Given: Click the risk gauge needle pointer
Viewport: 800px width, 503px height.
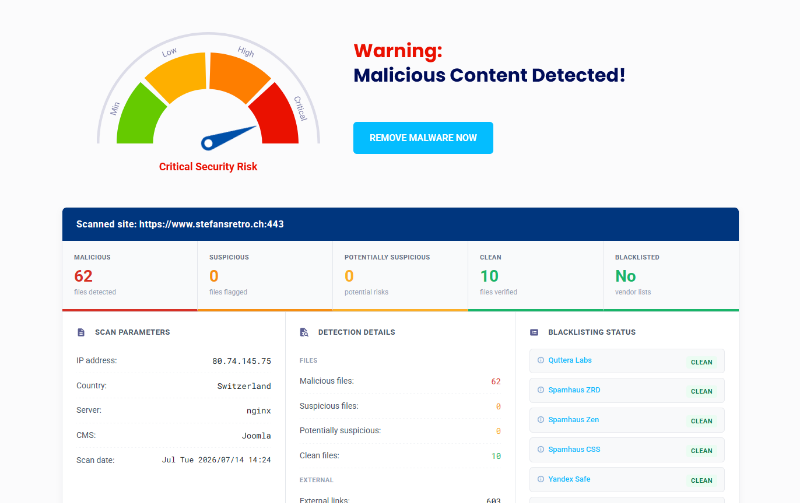Looking at the screenshot, I should tap(228, 138).
